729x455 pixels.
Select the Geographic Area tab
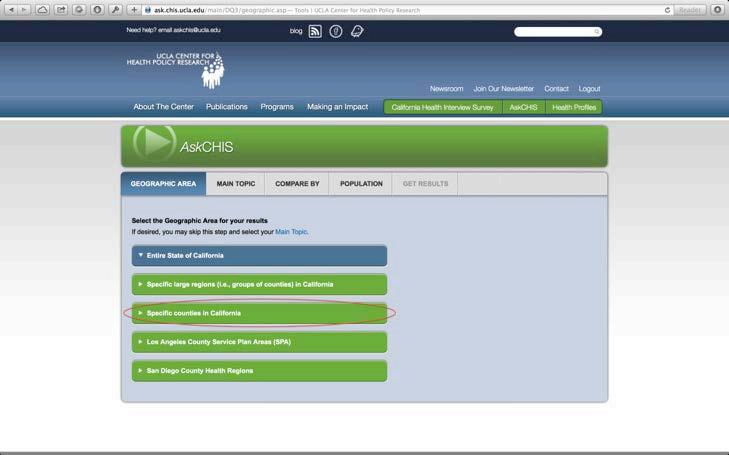click(x=163, y=184)
